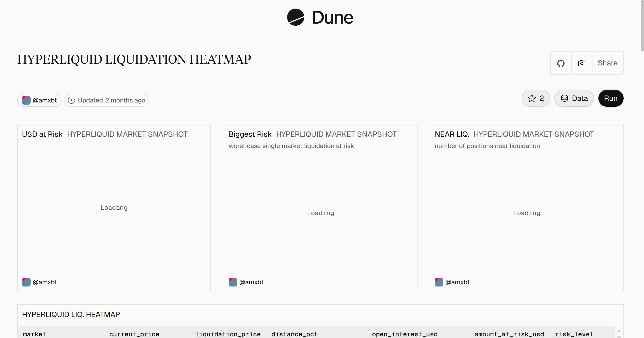Sort by current_price column header
This screenshot has width=644, height=338.
[134, 334]
